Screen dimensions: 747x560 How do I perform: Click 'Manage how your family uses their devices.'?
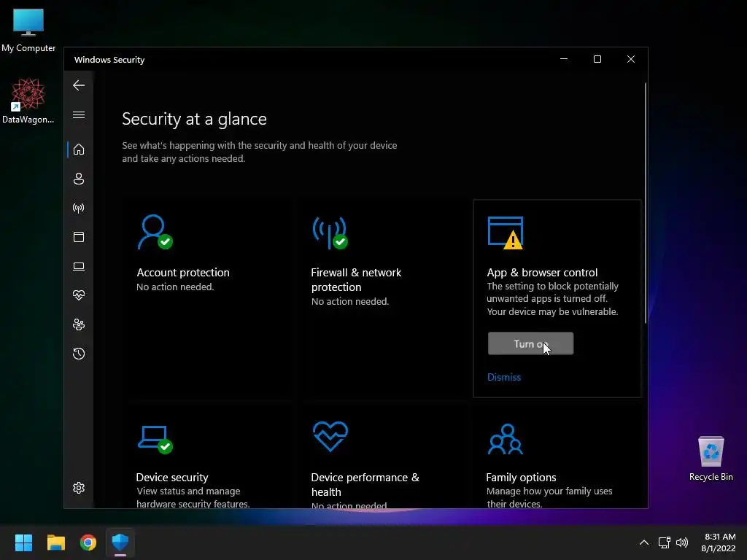point(549,497)
